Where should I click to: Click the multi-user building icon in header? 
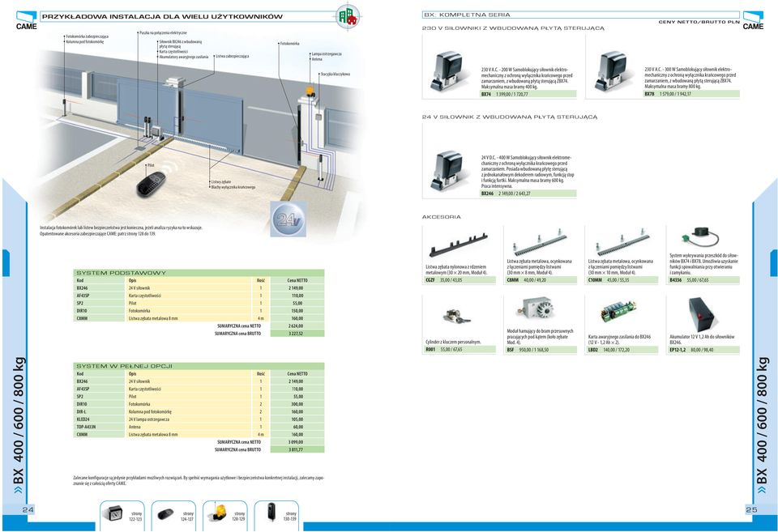pyautogui.click(x=348, y=16)
